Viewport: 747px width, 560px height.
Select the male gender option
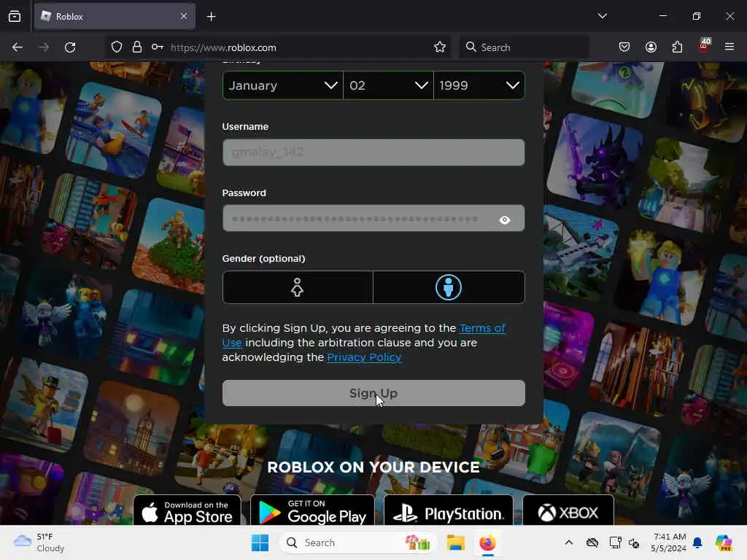point(449,287)
